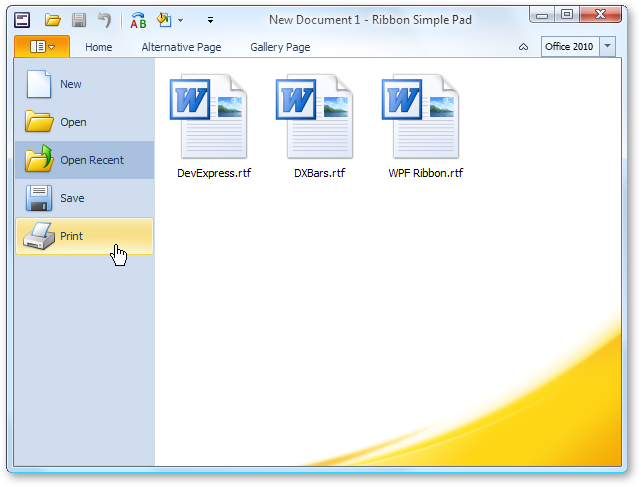Viewport: 641px width, 487px height.
Task: Expand the paste icon's dropdown arrow
Action: click(x=181, y=20)
